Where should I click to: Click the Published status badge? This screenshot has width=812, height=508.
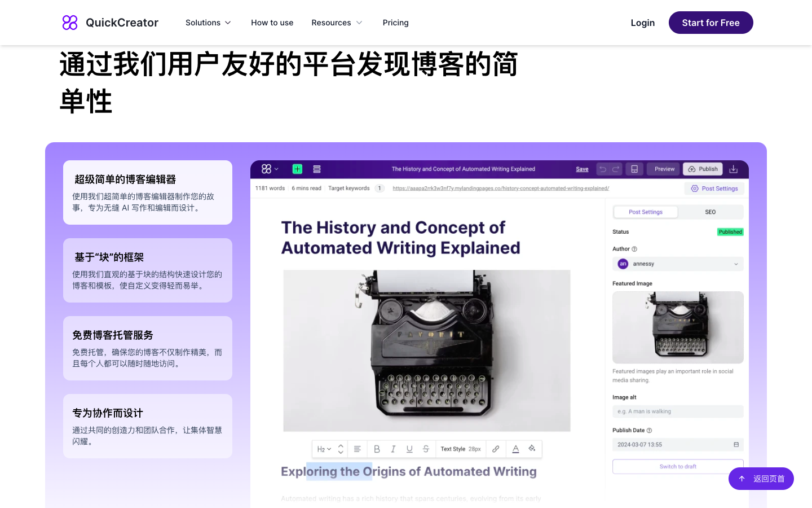click(730, 232)
